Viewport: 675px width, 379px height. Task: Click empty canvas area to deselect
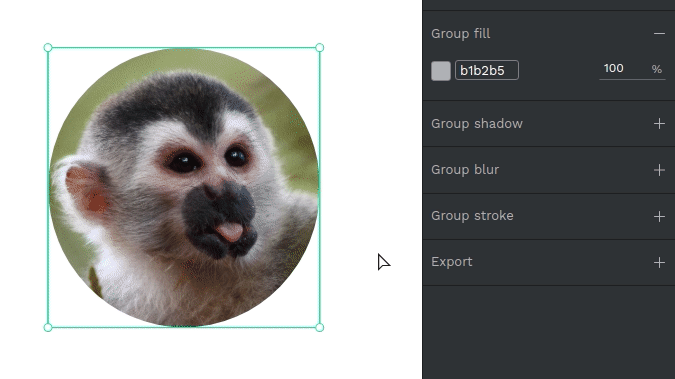(x=370, y=129)
